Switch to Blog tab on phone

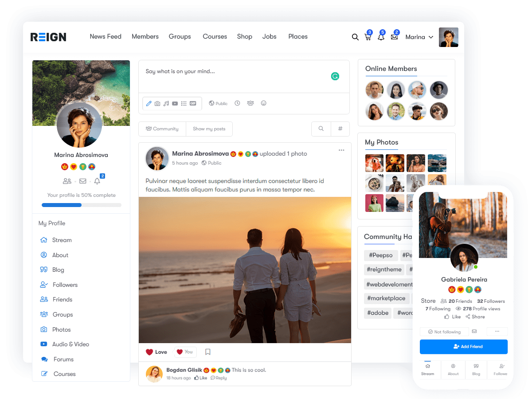tap(476, 369)
